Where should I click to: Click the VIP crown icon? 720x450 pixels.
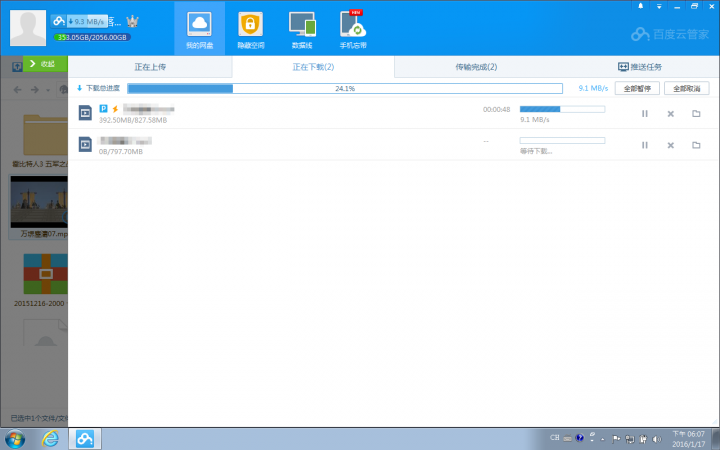[x=132, y=21]
